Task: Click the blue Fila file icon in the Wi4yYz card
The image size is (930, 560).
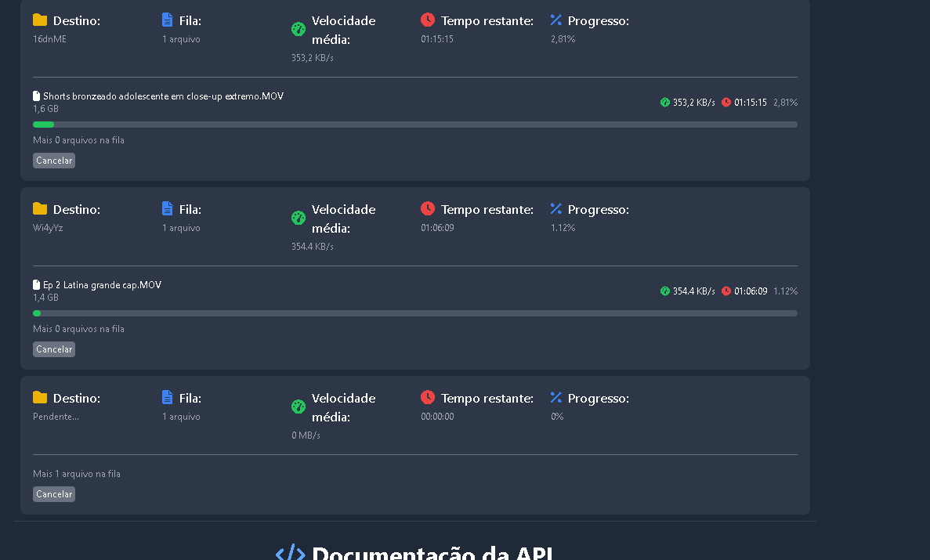Action: (x=167, y=208)
